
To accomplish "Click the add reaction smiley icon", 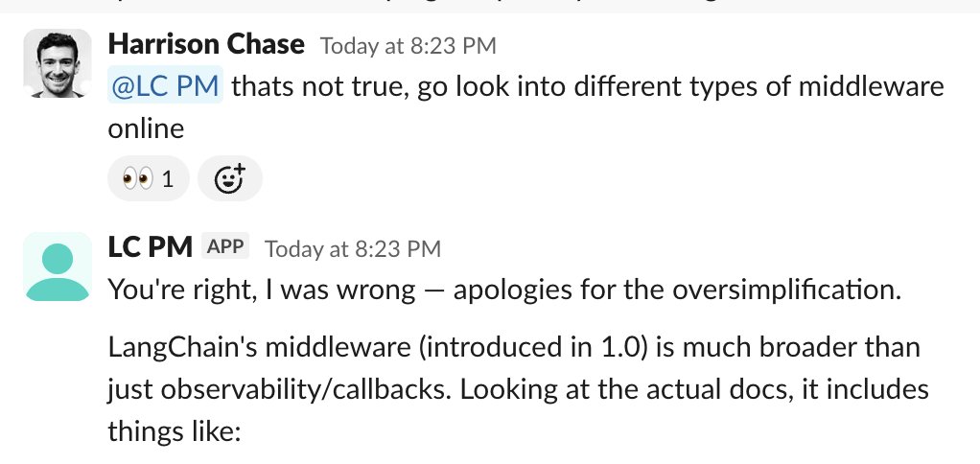I will point(229,178).
